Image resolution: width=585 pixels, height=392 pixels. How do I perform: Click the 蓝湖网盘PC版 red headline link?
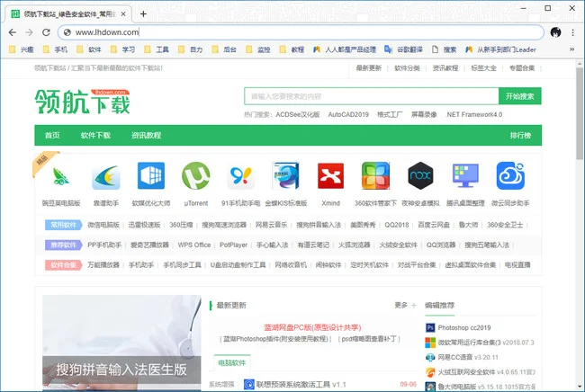[312, 327]
